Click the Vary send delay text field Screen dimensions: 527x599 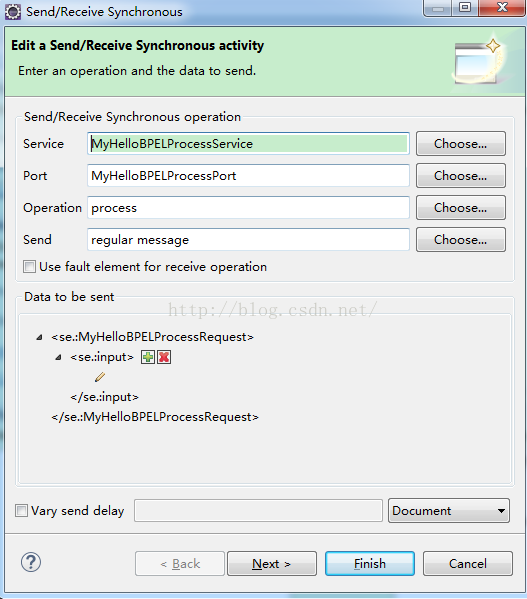(258, 510)
